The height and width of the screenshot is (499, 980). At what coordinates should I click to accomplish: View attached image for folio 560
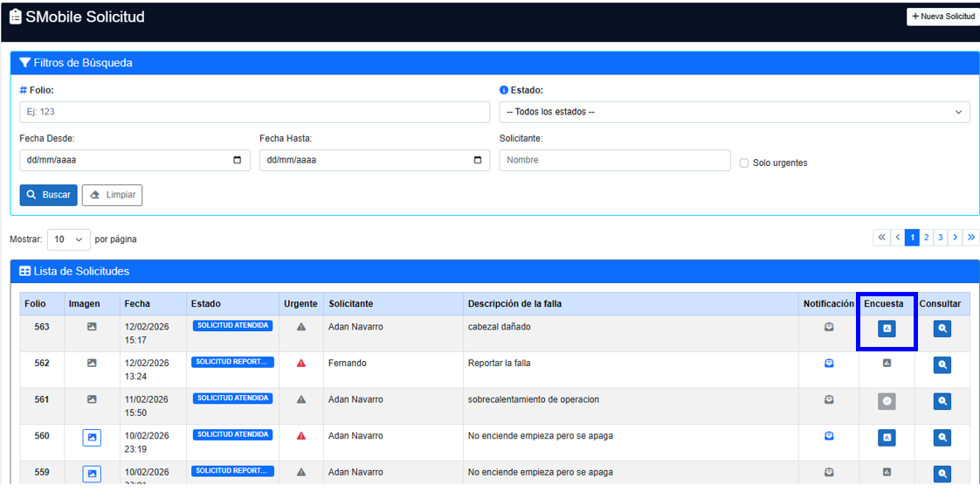click(x=92, y=438)
